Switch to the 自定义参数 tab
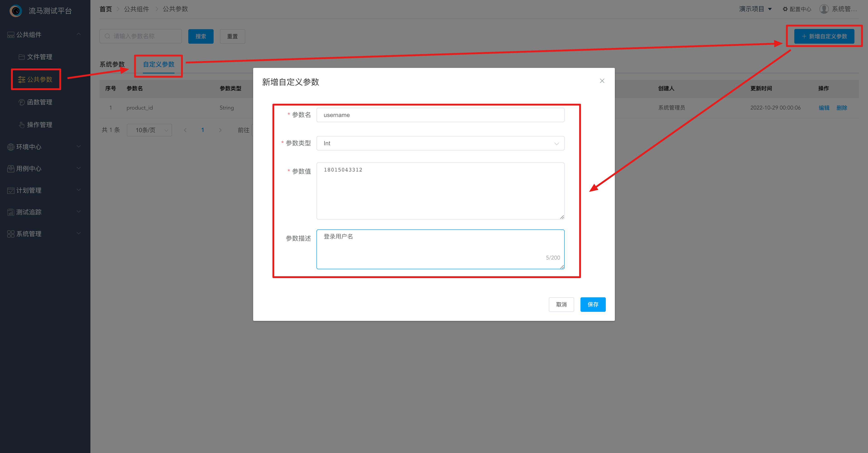Viewport: 868px width, 453px height. pos(159,64)
